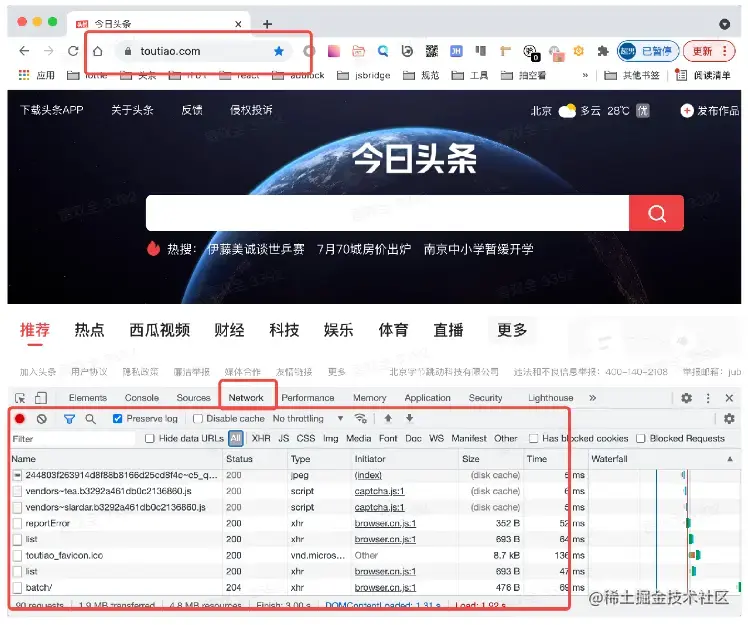Open Network panel settings gear
This screenshot has width=748, height=625.
tap(729, 419)
